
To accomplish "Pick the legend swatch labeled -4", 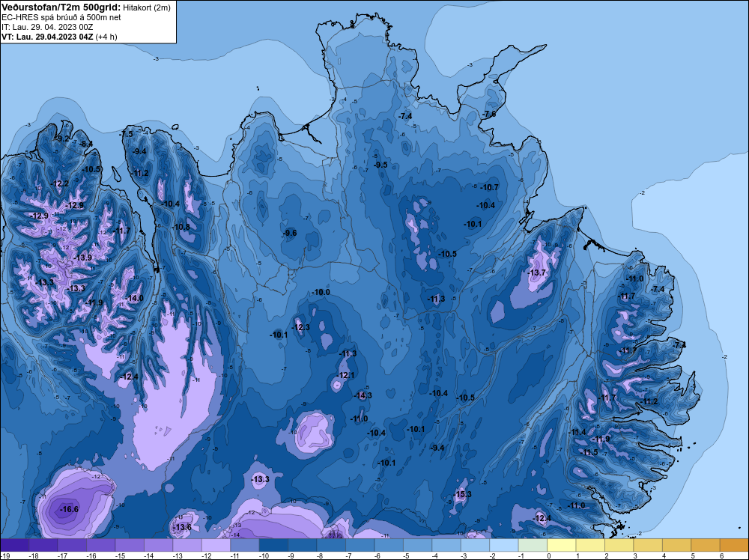I will (446, 545).
